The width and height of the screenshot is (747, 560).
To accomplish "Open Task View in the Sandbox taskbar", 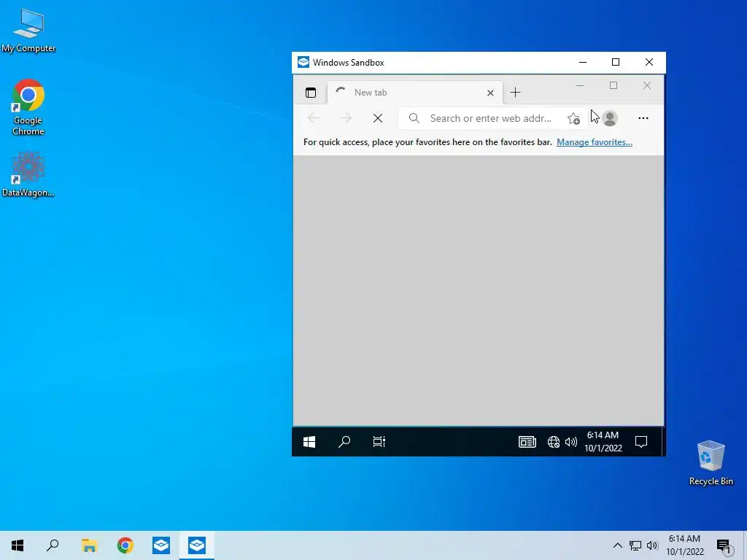I will pos(379,442).
